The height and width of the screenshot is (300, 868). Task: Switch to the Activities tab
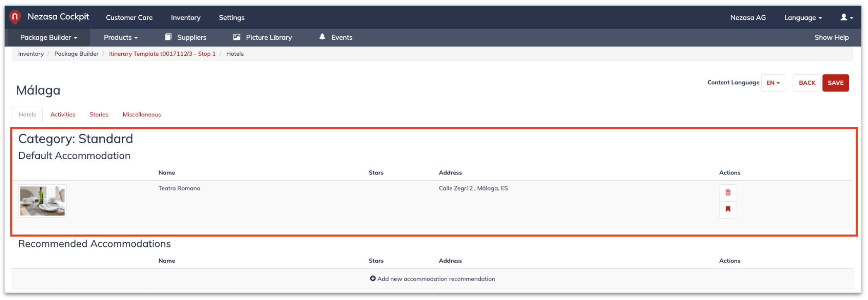pos(63,115)
